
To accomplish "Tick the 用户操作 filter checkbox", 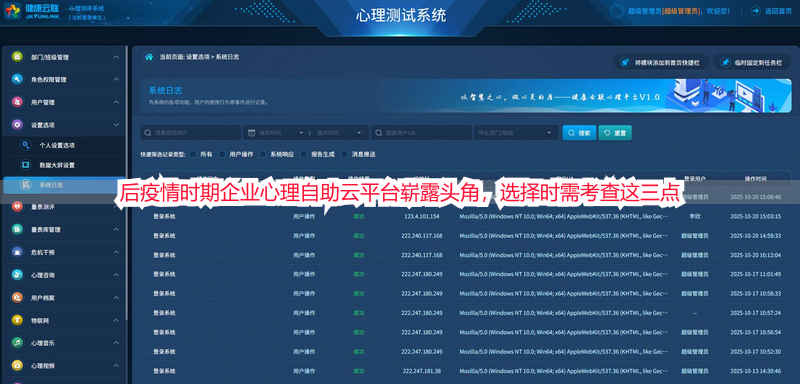I will [222, 154].
